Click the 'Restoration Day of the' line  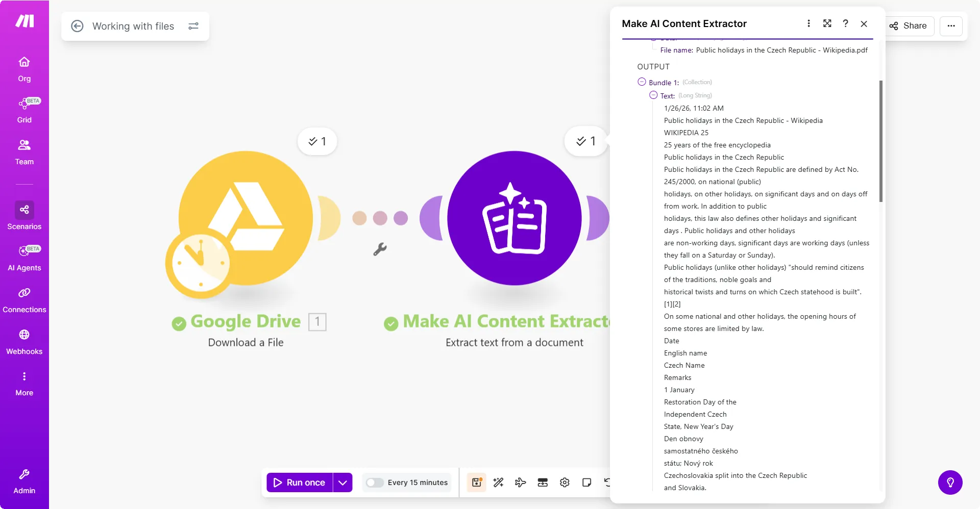point(700,402)
